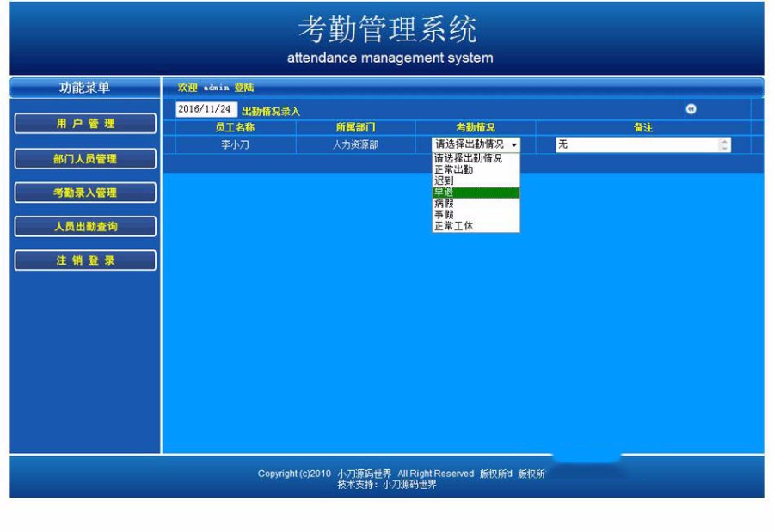The height and width of the screenshot is (532, 774).
Task: Choose 迟到 from the dropdown list
Action: [x=476, y=180]
